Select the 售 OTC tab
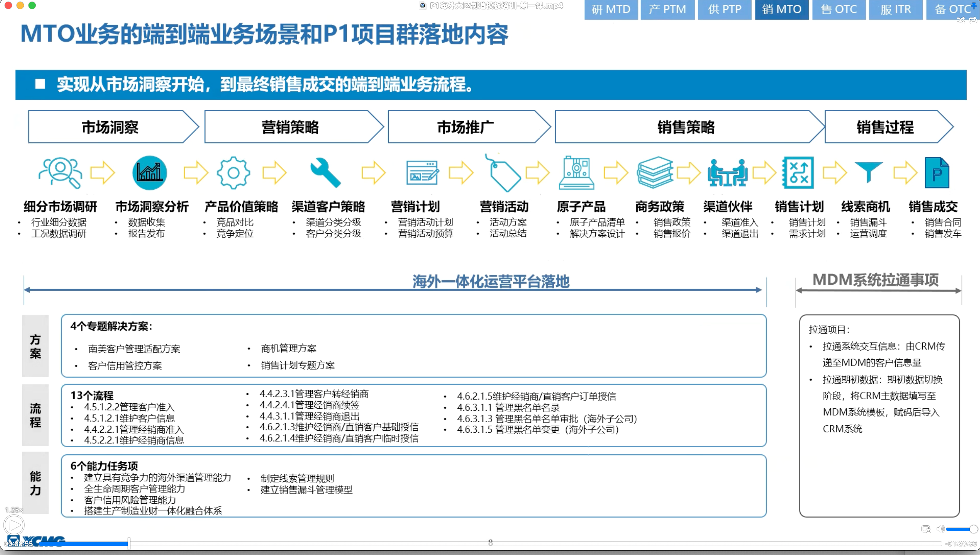 [839, 9]
